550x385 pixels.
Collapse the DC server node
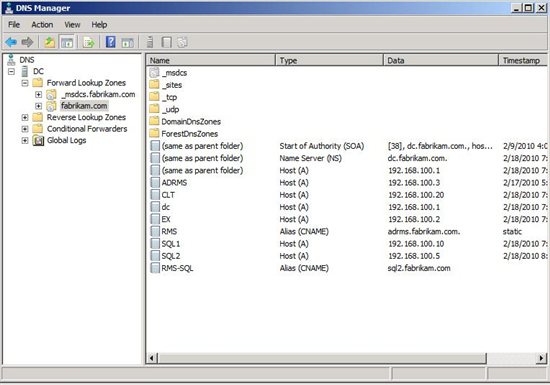pos(12,72)
